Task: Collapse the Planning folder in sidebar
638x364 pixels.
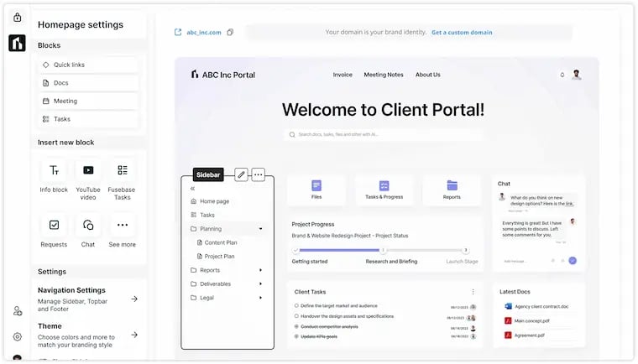Action: coord(260,228)
